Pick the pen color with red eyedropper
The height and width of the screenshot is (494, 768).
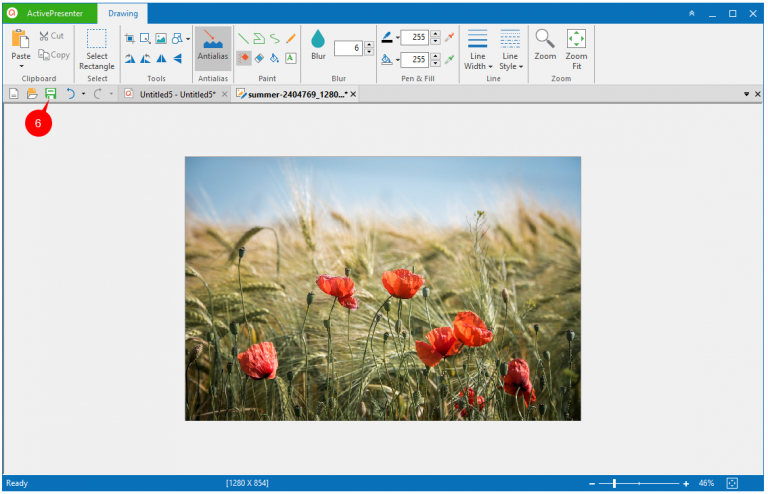(449, 37)
